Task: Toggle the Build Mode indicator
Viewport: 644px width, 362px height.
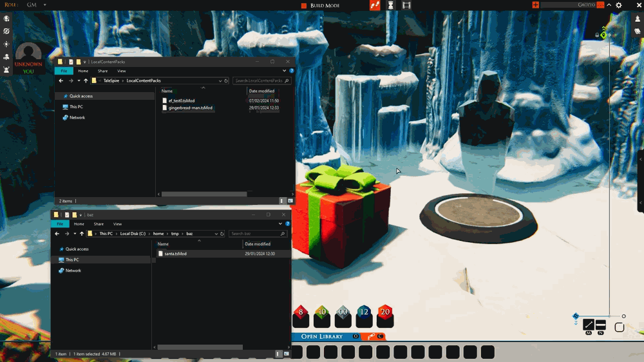Action: (x=320, y=5)
